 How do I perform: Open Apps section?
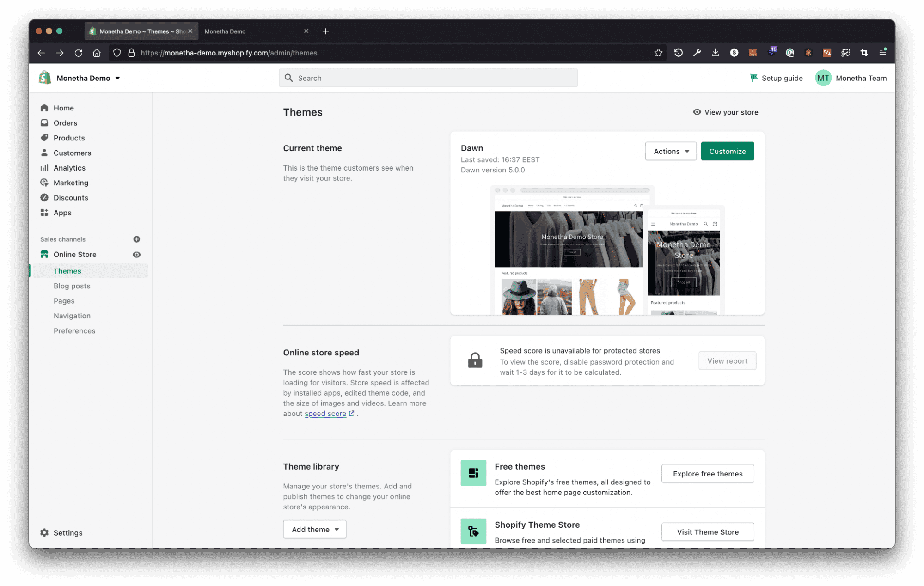pos(62,213)
